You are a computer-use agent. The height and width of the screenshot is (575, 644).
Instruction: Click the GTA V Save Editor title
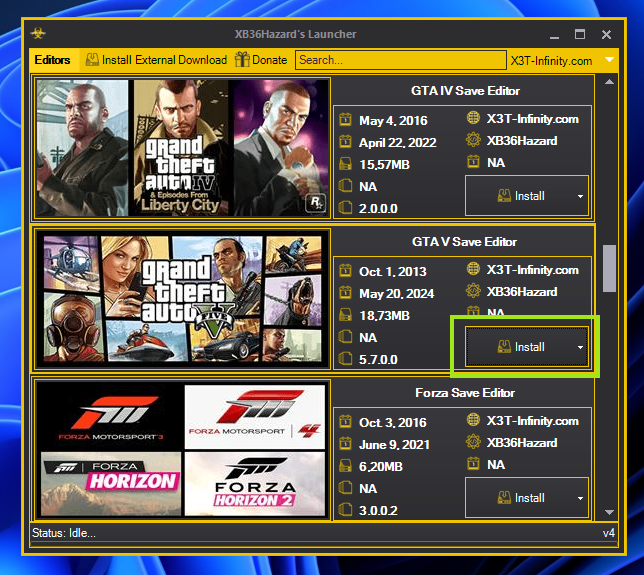pos(465,242)
